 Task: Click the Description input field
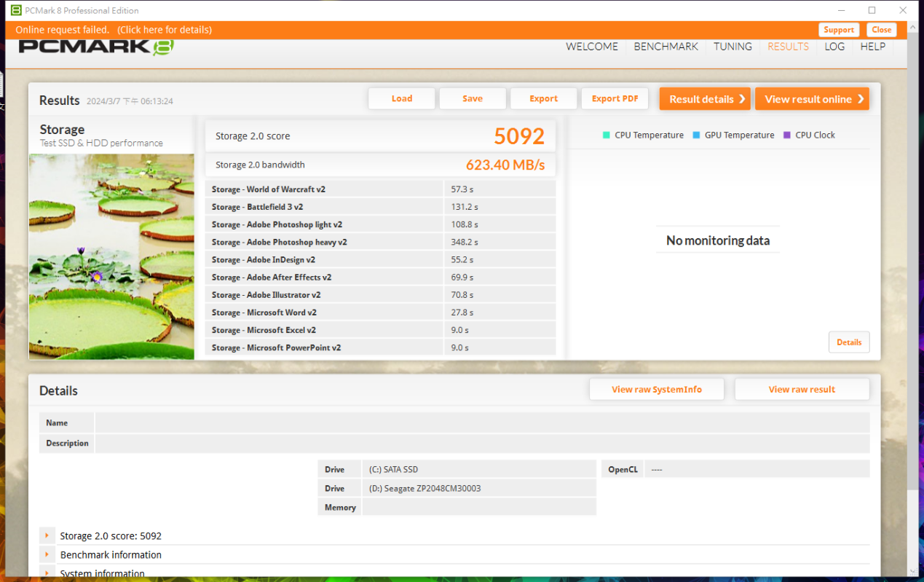click(482, 443)
